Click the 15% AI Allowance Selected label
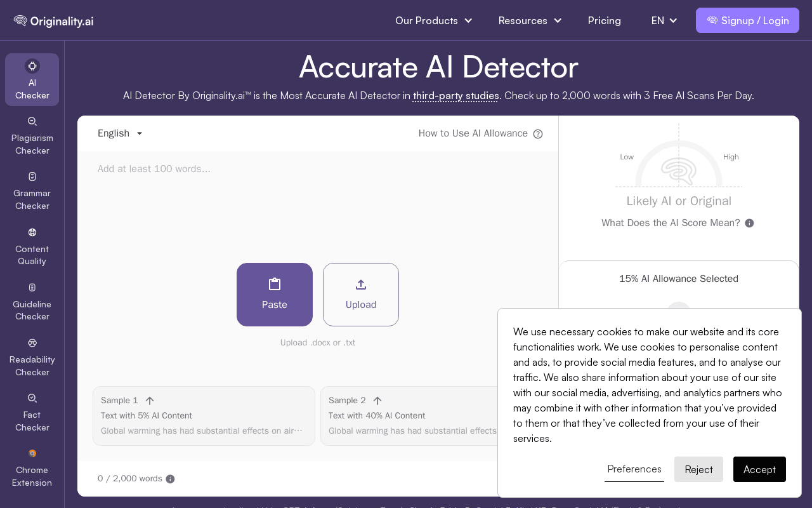 point(679,279)
